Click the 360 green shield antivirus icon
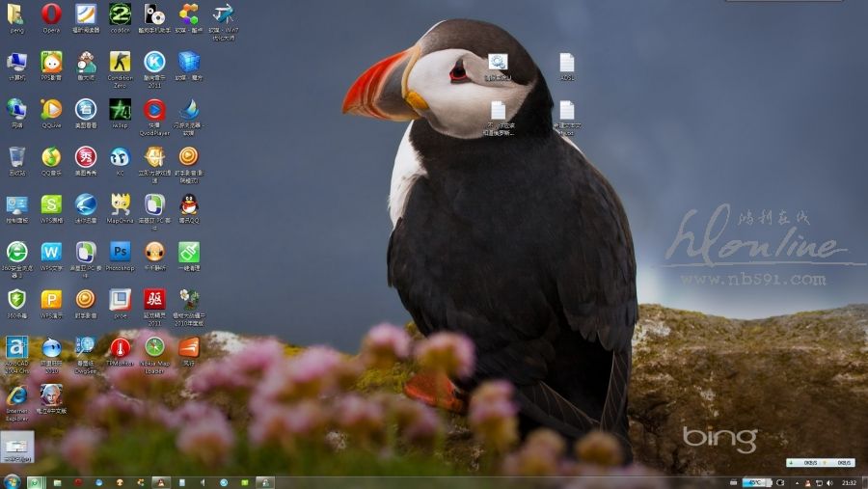The image size is (868, 489). click(16, 299)
